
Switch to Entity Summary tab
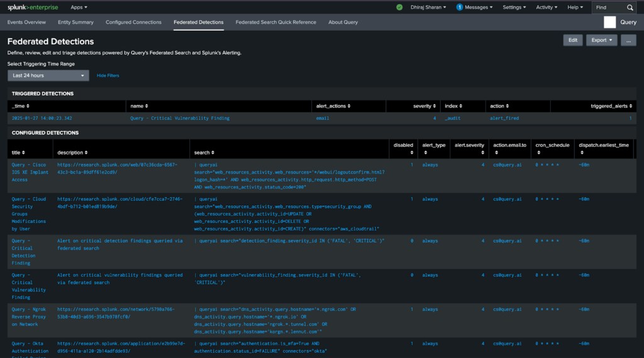point(75,22)
